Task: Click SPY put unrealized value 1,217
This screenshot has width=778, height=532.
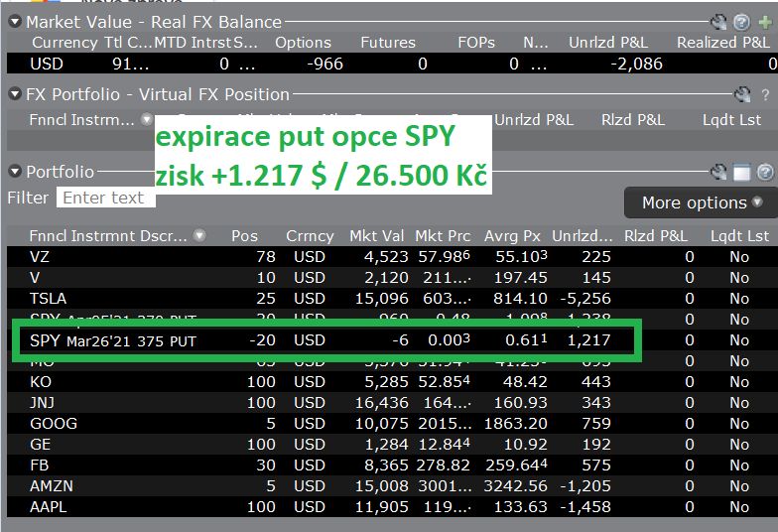Action: coord(589,340)
